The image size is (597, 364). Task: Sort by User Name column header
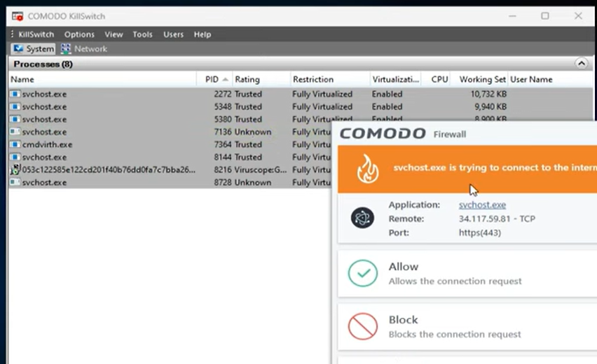[550, 79]
